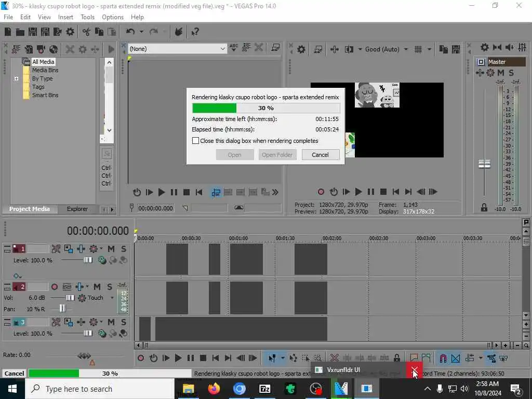
Task: Click Pause in the Video Preview transport
Action: click(370, 192)
